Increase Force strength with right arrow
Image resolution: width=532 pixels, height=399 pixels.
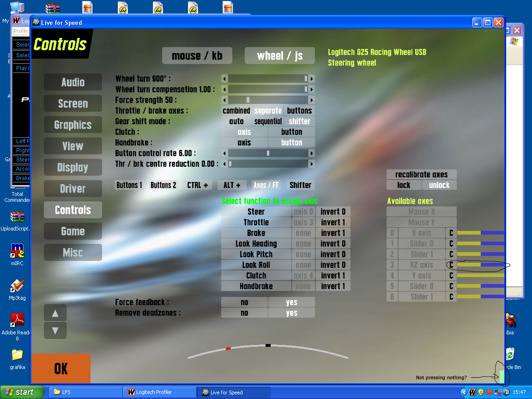point(312,100)
